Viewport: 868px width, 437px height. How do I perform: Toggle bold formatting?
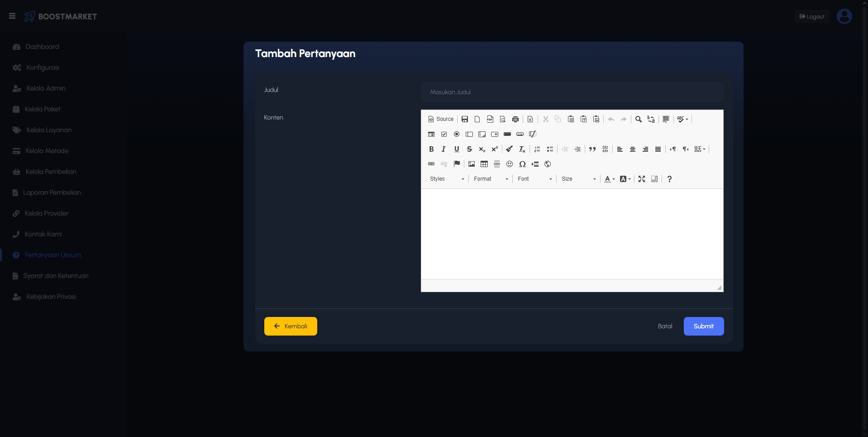point(431,149)
